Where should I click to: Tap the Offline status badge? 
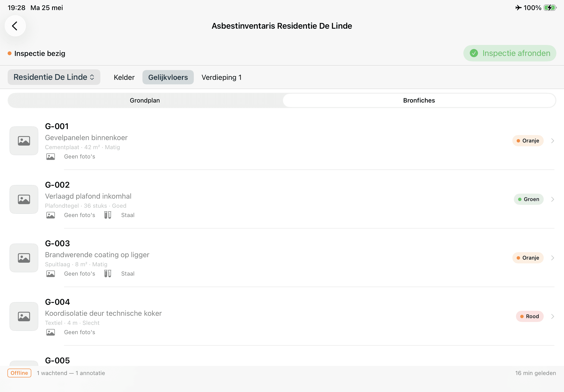19,373
